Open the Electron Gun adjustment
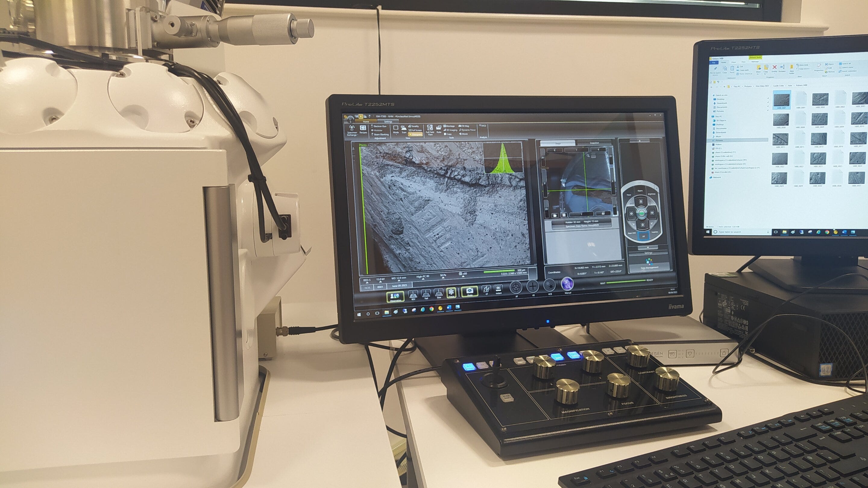 (379, 126)
